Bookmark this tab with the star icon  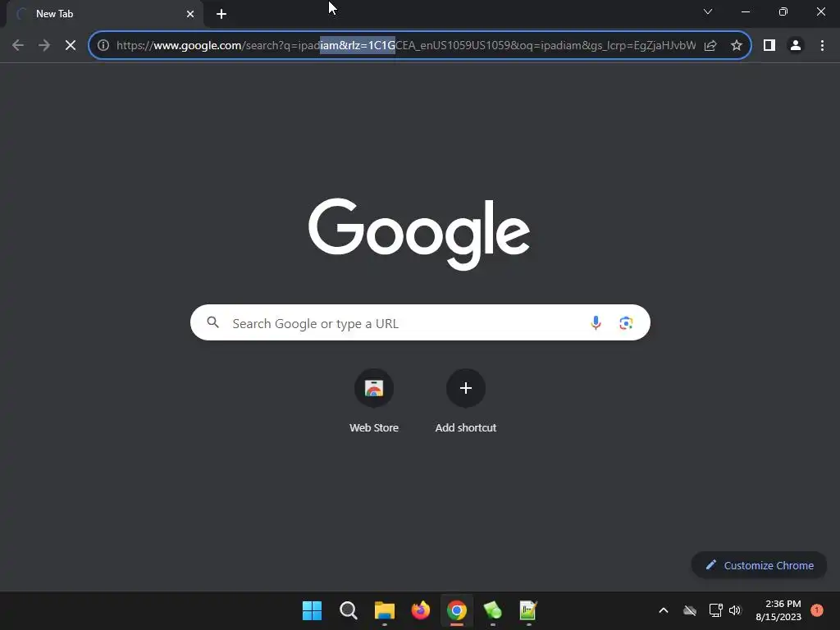(737, 46)
